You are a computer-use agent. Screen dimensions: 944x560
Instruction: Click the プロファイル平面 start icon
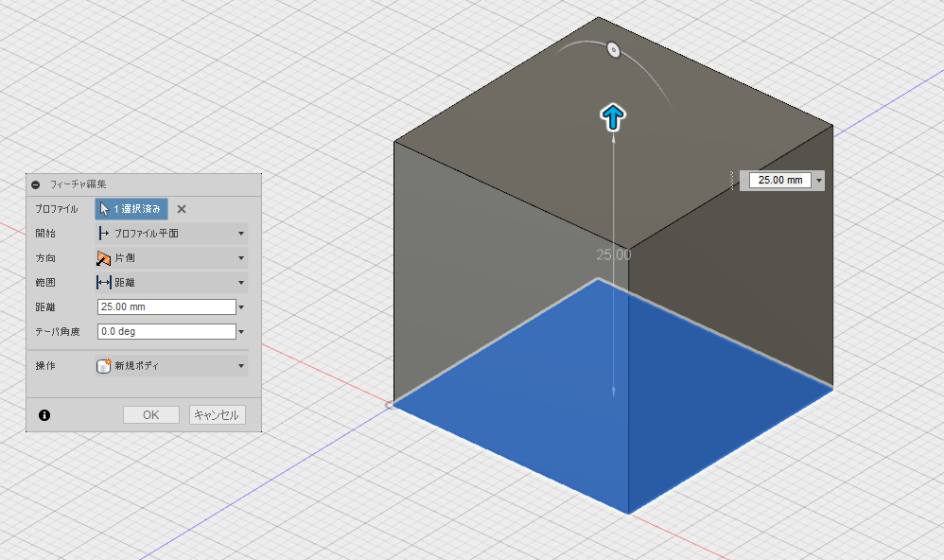point(103,233)
